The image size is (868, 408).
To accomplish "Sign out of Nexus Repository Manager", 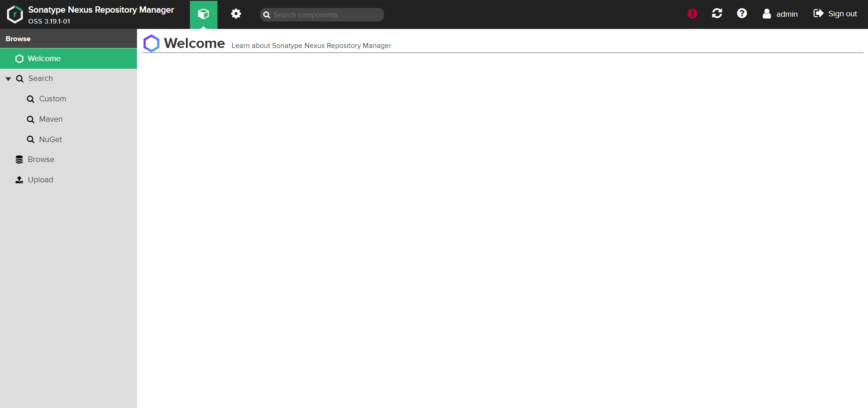I will click(x=835, y=14).
